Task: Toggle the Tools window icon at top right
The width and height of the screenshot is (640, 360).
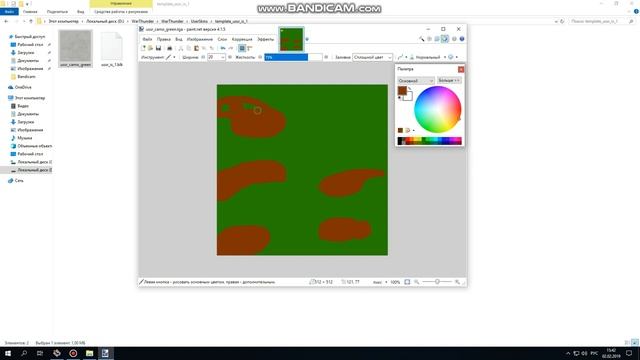Action: (x=422, y=39)
